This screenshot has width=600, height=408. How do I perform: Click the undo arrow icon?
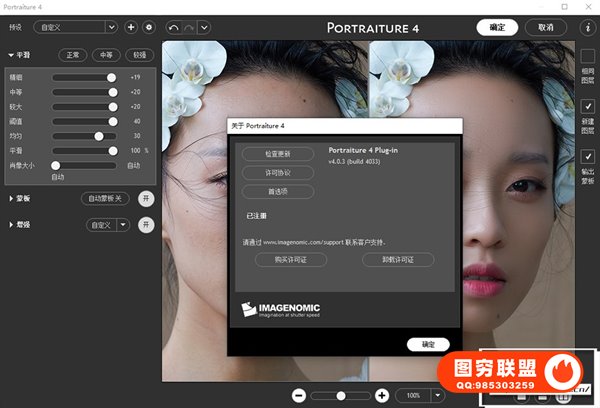[x=175, y=27]
